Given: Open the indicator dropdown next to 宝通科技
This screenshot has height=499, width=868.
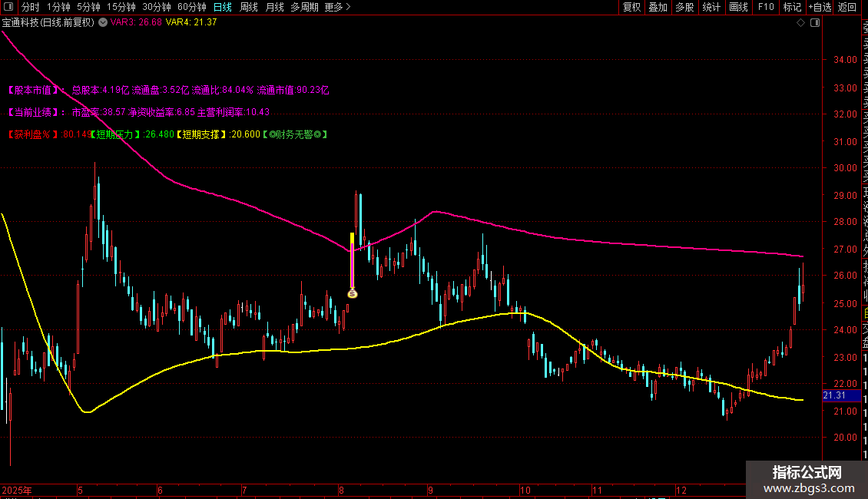Looking at the screenshot, I should click(103, 22).
